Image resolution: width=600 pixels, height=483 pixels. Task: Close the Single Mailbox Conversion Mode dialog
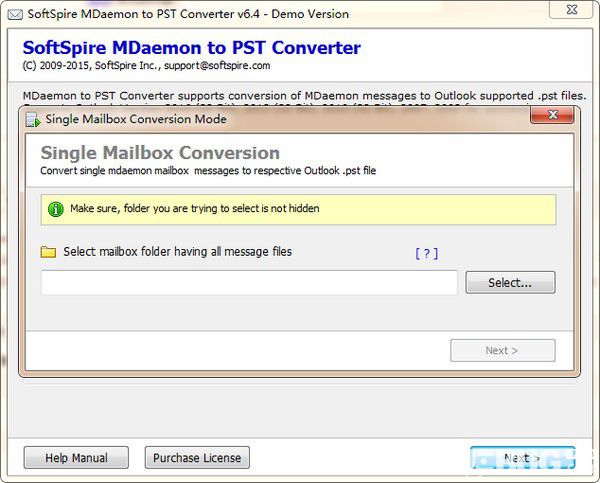coord(552,115)
